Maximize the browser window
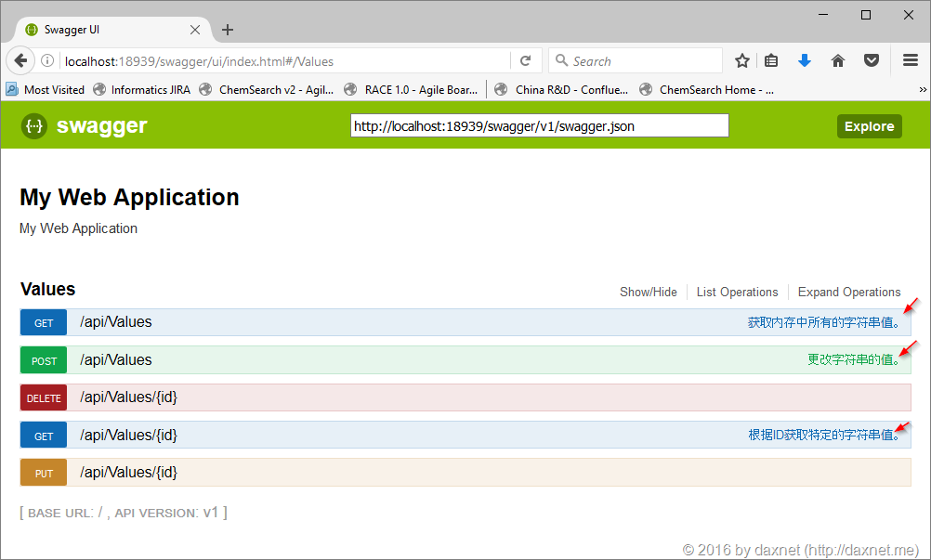931x560 pixels. click(866, 15)
